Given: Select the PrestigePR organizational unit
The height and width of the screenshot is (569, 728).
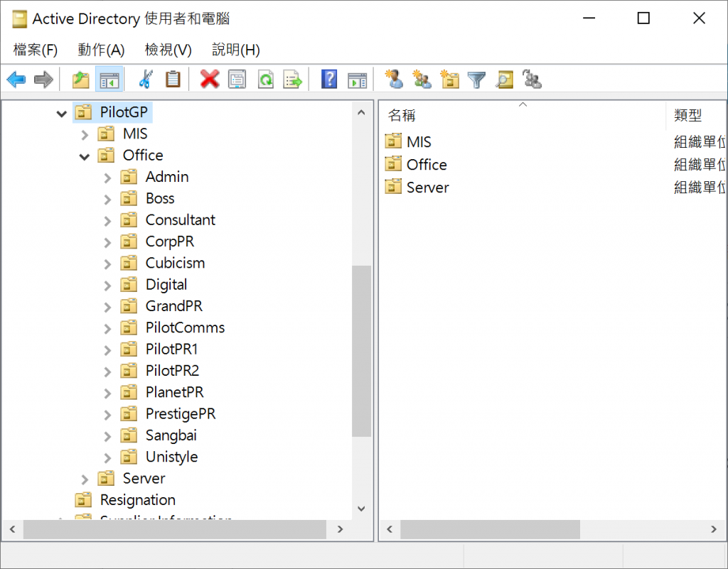Looking at the screenshot, I should [181, 413].
